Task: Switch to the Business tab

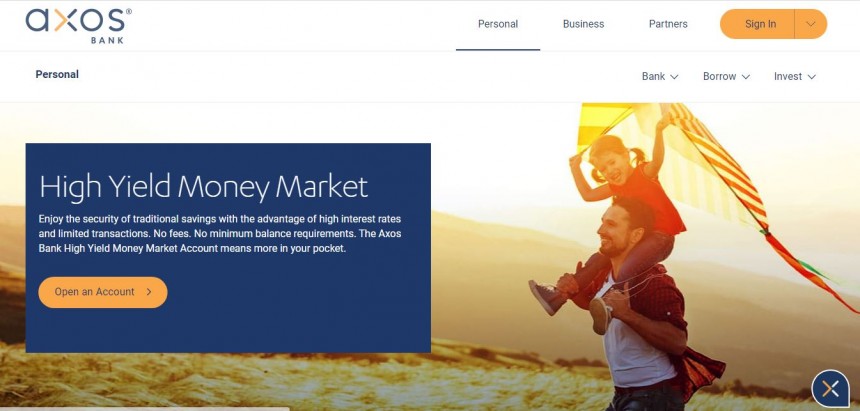Action: [x=584, y=24]
